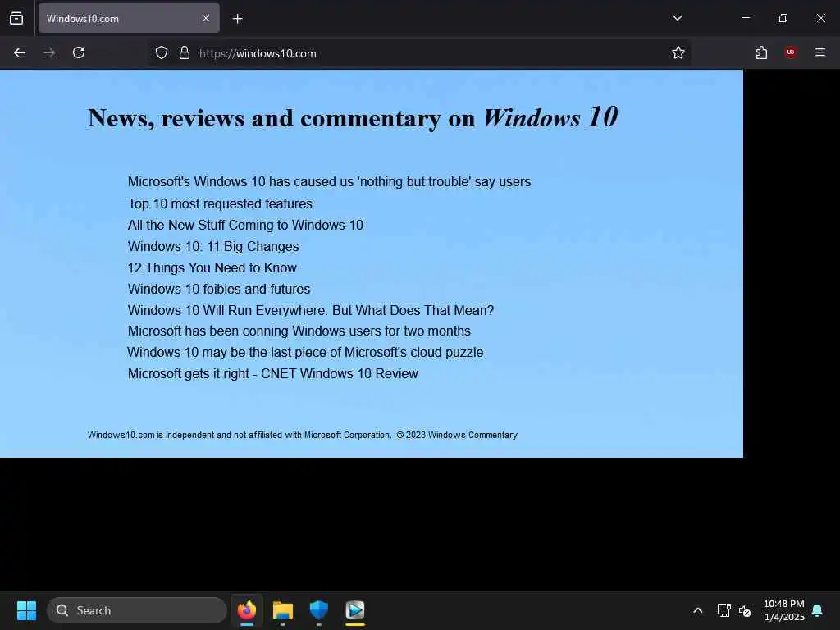This screenshot has height=630, width=840.
Task: Close the Windows10.com tab
Action: (x=206, y=18)
